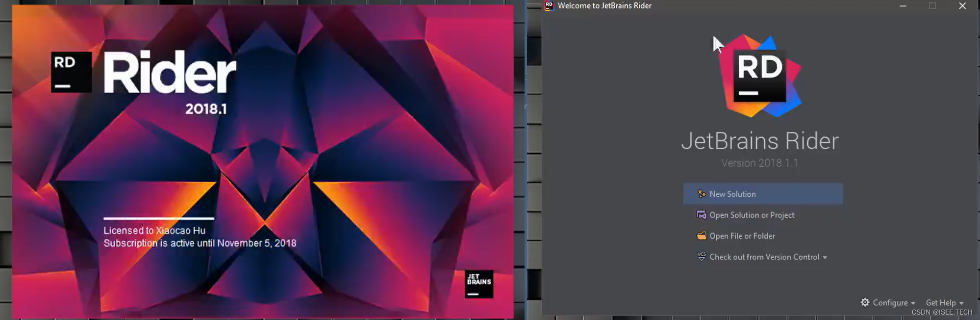Click the Check out dropdown arrow

[825, 258]
